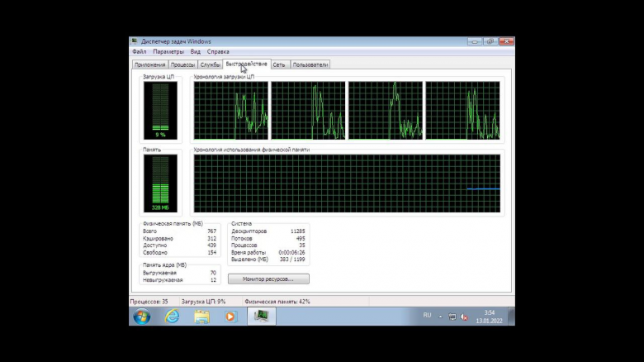Open the Справка menu
This screenshot has width=644, height=362.
point(218,52)
